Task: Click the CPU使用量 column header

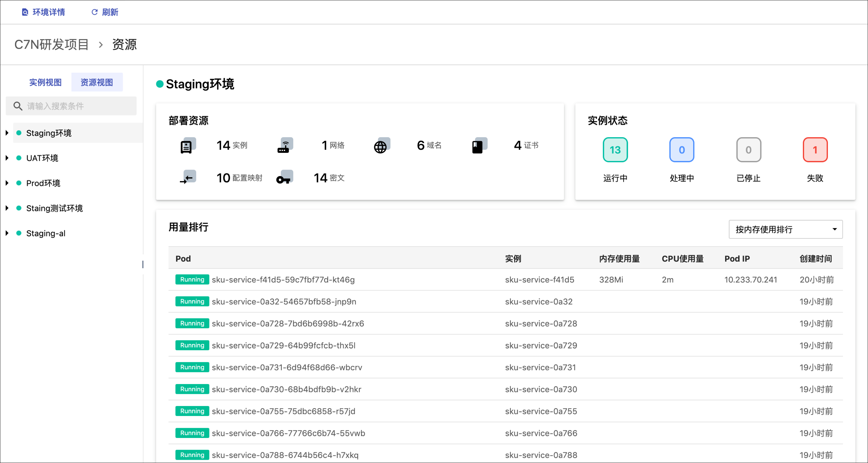Action: tap(683, 258)
